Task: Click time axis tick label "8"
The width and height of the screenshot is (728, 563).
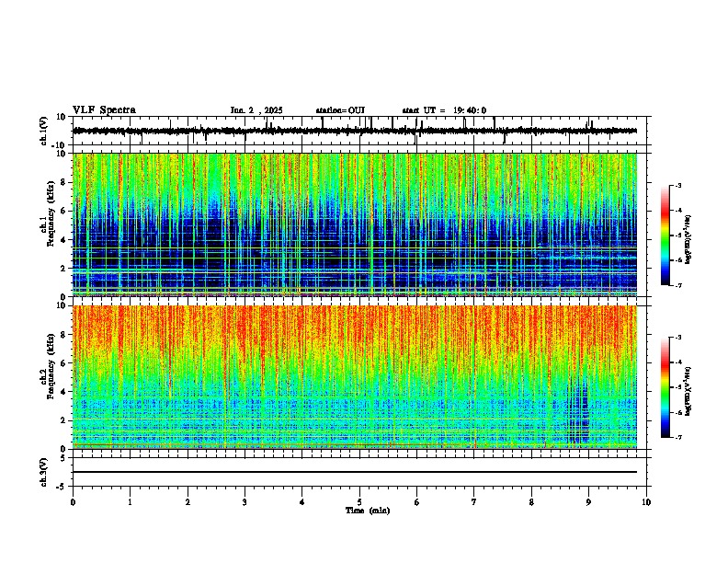Action: (531, 502)
